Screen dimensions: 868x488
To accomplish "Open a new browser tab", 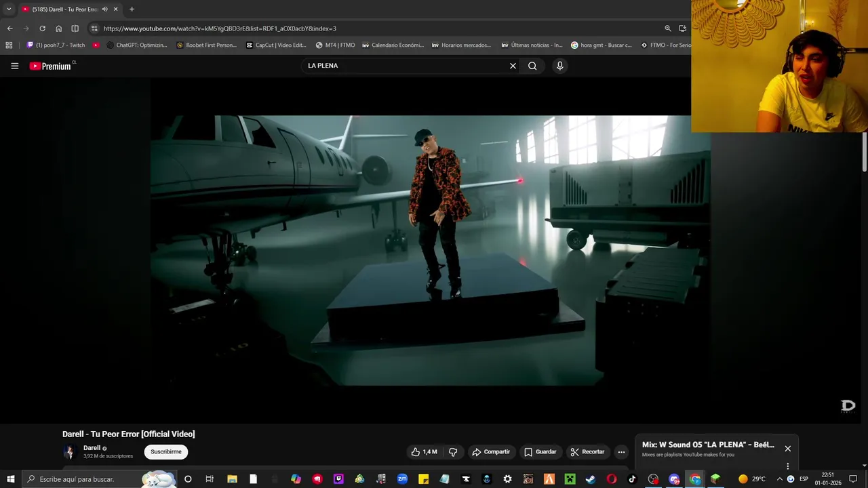I will [132, 9].
